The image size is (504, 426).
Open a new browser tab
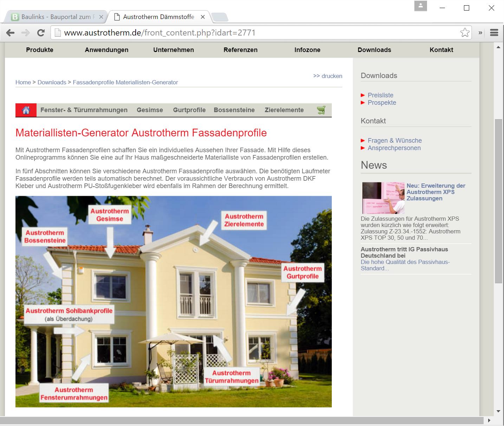click(x=220, y=17)
